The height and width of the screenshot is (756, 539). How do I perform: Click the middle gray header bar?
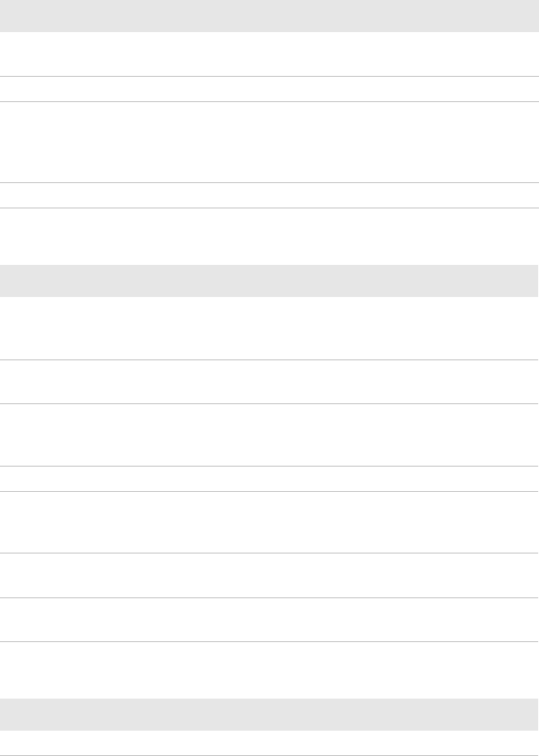(269, 281)
